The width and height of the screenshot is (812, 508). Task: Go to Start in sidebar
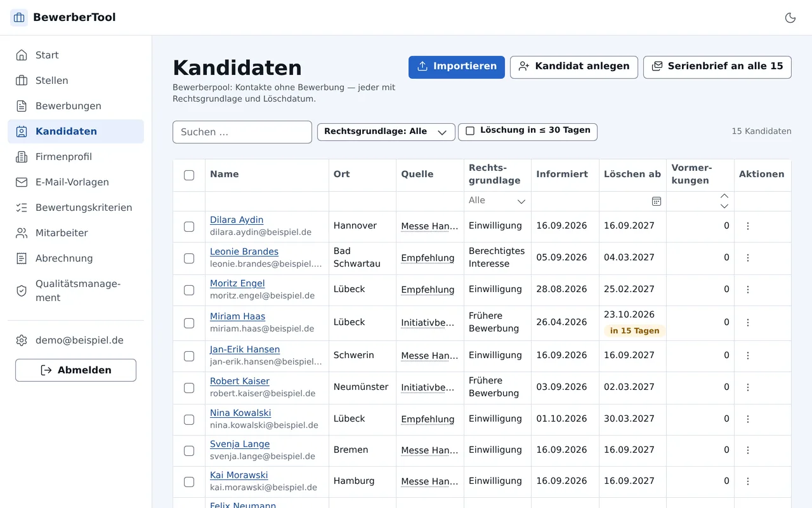pos(75,55)
